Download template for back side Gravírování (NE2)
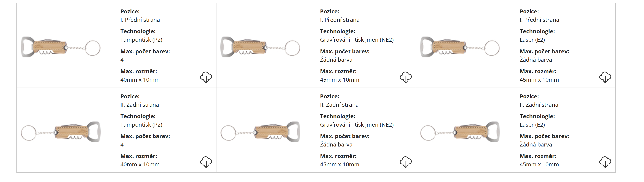This screenshot has width=644, height=182. coord(405,162)
